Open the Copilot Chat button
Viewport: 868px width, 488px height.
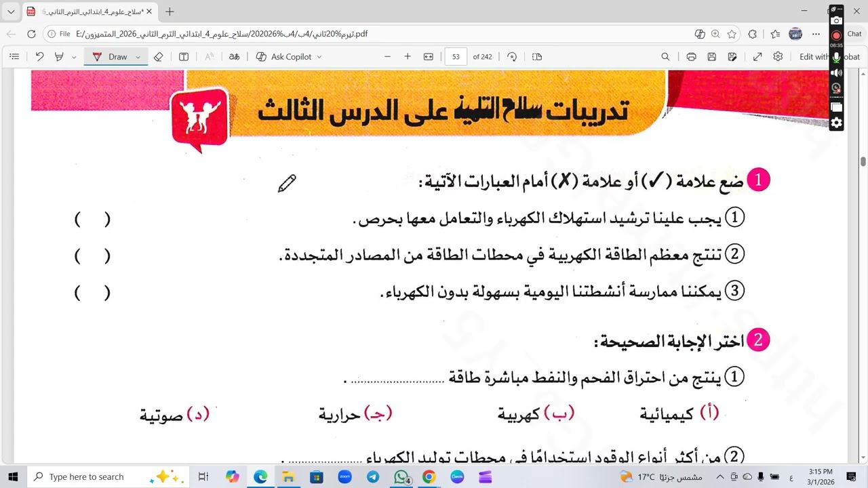[x=853, y=34]
